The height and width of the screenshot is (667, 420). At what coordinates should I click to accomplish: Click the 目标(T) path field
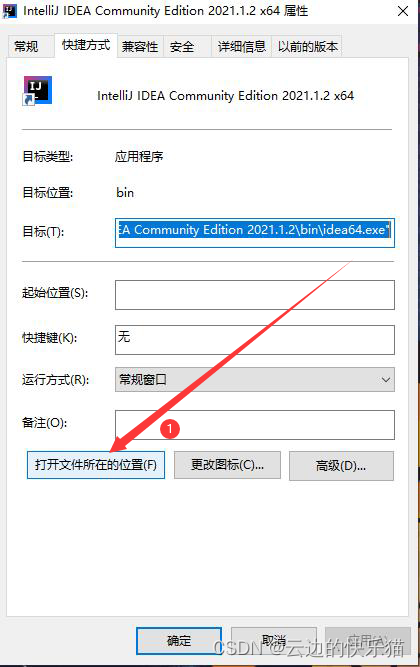255,232
